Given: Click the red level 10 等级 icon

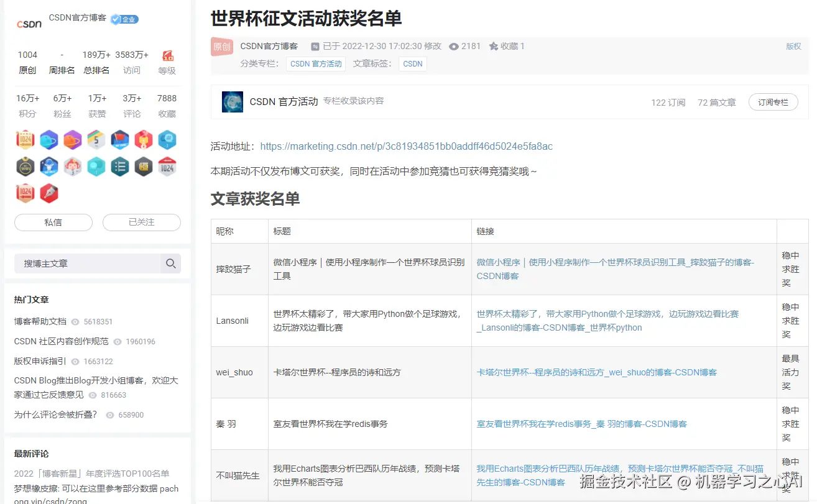Looking at the screenshot, I should coord(167,56).
